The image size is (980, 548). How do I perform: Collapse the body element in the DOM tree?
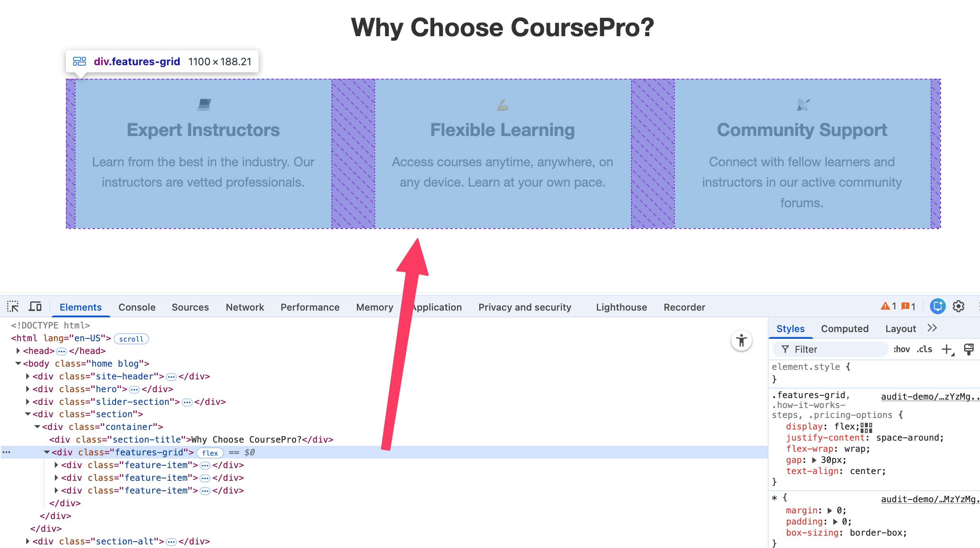[x=18, y=363]
